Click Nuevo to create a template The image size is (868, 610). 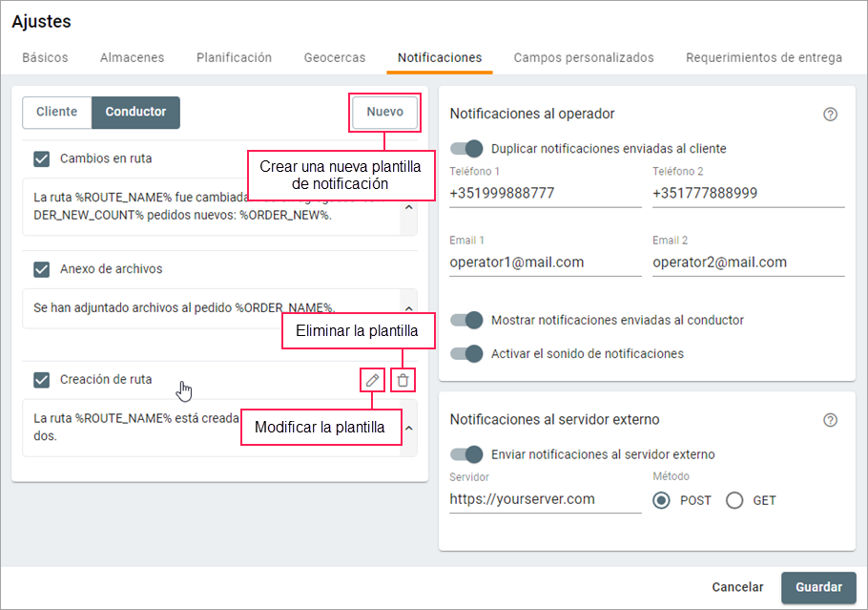point(384,112)
